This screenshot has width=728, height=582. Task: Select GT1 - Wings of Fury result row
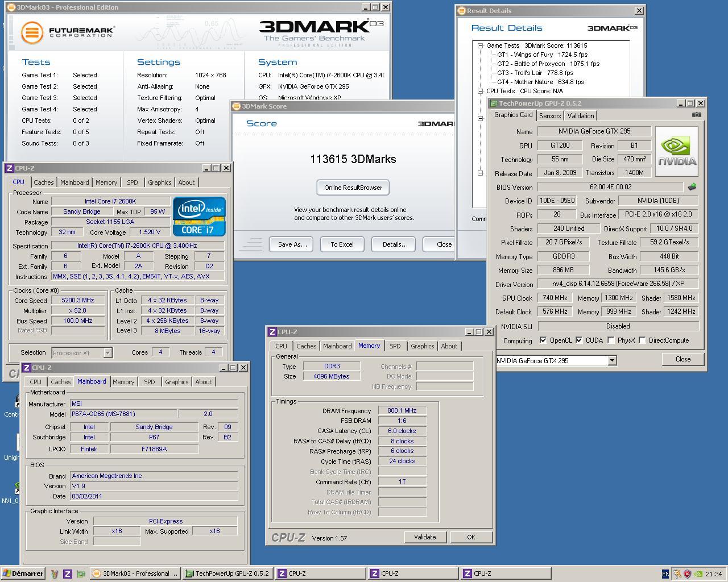pos(543,55)
